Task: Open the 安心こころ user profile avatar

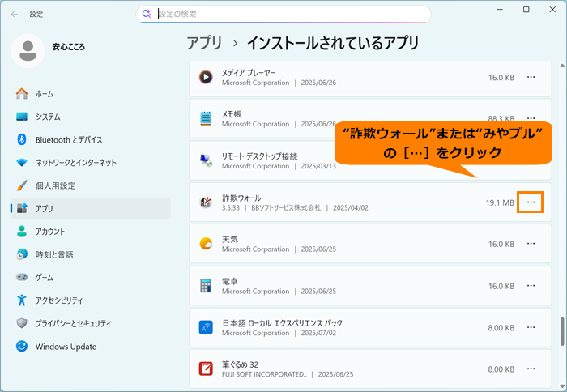Action: click(28, 51)
